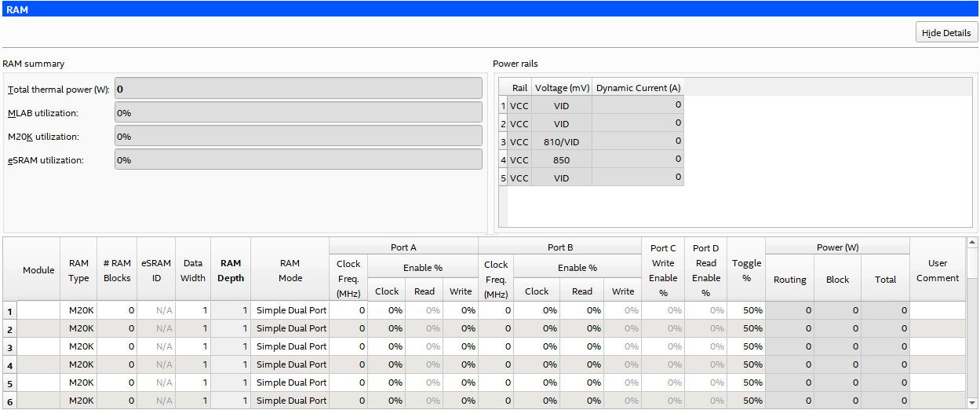Edit the Data Width cell in row 4
Image resolution: width=980 pixels, height=410 pixels.
point(193,364)
